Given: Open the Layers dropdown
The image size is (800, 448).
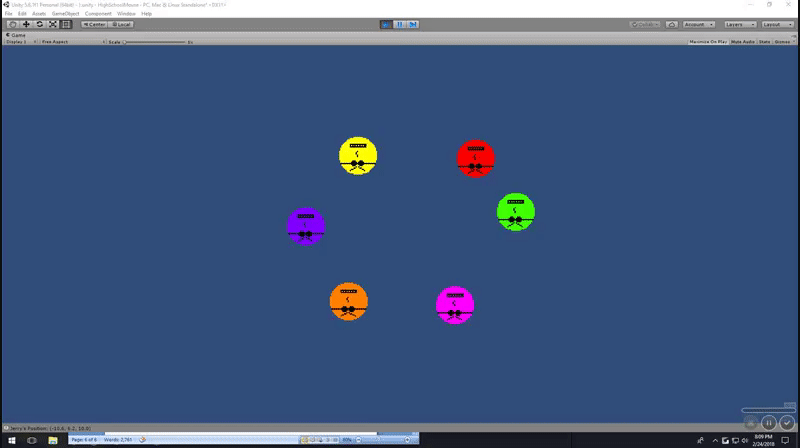Looking at the screenshot, I should [738, 24].
